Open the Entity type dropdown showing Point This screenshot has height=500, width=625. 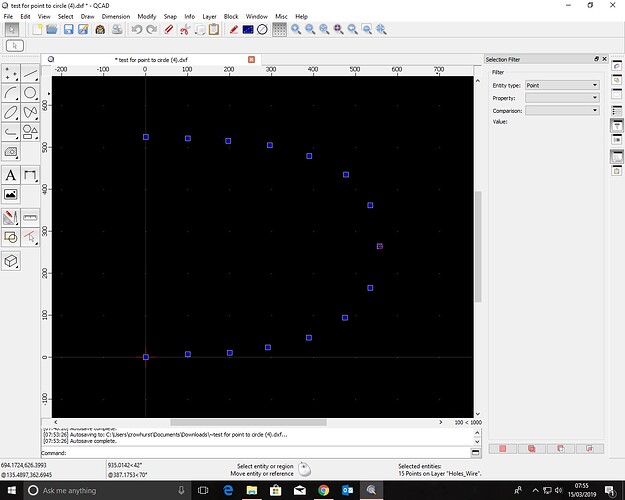(x=562, y=85)
